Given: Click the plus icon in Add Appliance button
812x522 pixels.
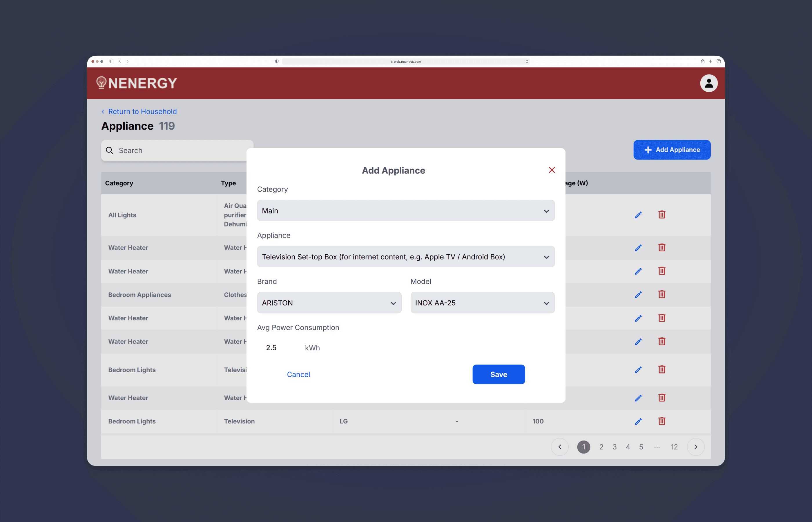Looking at the screenshot, I should (x=648, y=150).
